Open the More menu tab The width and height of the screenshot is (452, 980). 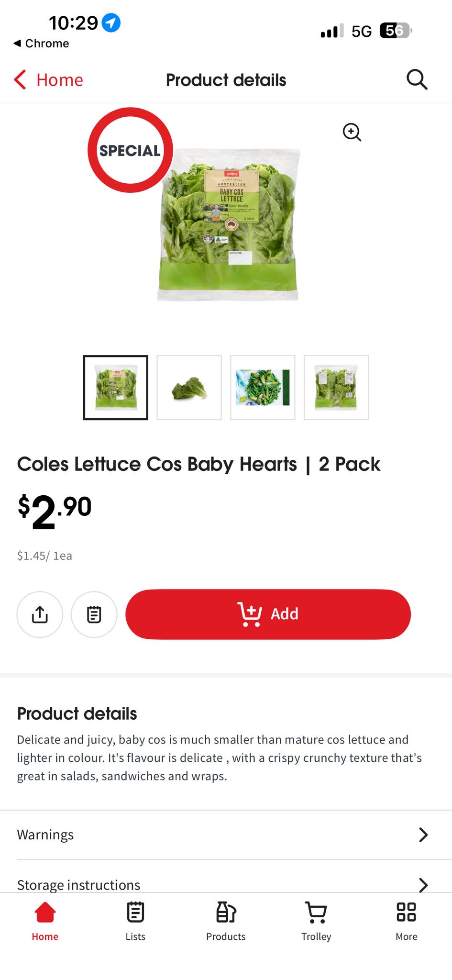tap(407, 921)
